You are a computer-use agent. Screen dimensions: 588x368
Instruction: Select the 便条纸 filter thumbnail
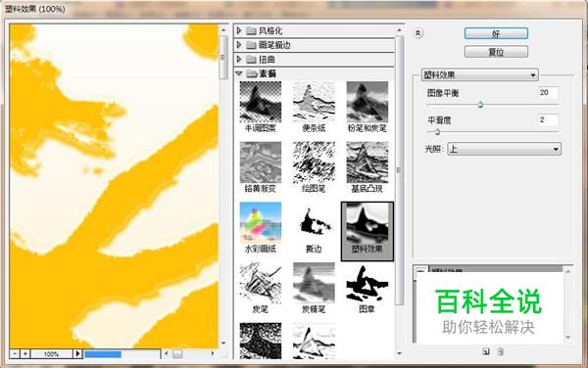(314, 102)
